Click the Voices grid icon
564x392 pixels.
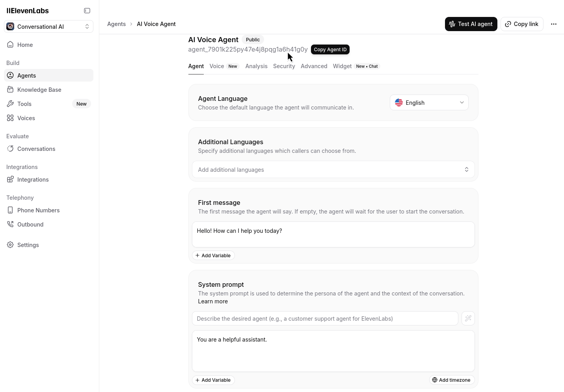tap(11, 118)
